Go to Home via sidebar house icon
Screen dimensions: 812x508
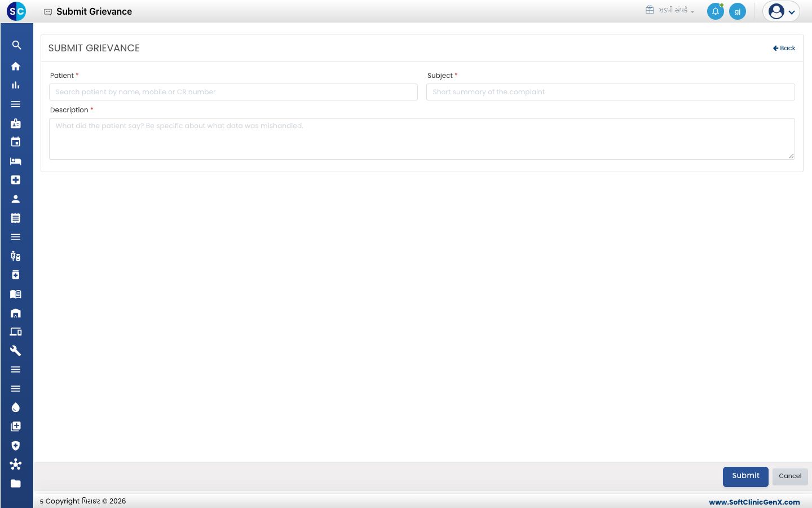[16, 66]
